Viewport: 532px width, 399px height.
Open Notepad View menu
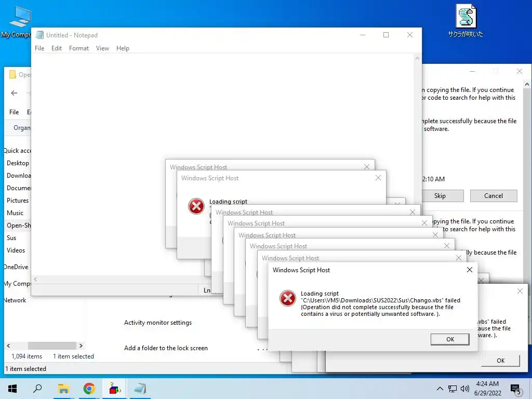pyautogui.click(x=102, y=48)
